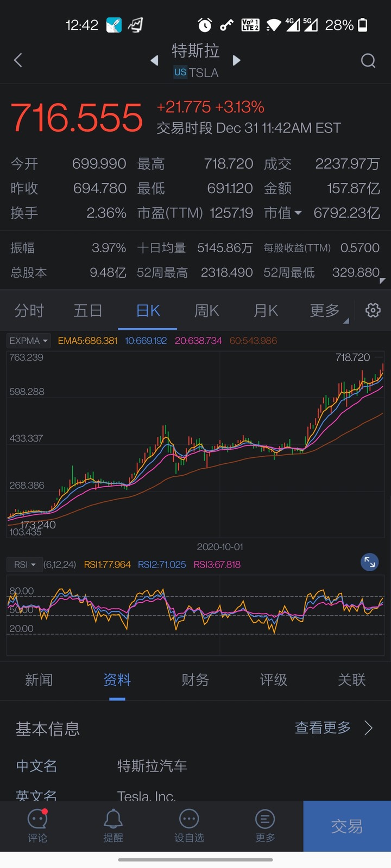The width and height of the screenshot is (391, 868).
Task: Tap the 52周最低 329.880 value
Action: (356, 272)
